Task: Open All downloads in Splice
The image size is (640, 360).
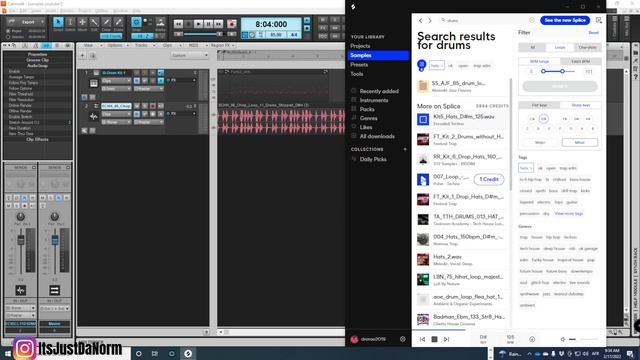Action: click(377, 136)
